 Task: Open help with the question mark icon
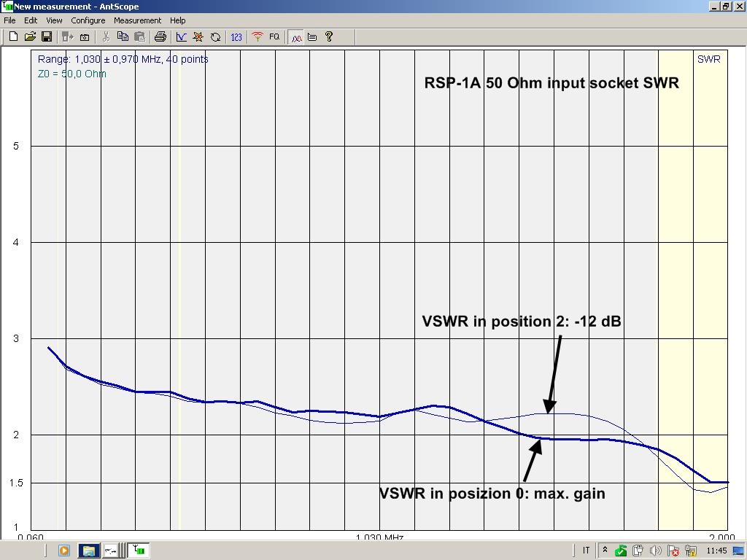[329, 36]
